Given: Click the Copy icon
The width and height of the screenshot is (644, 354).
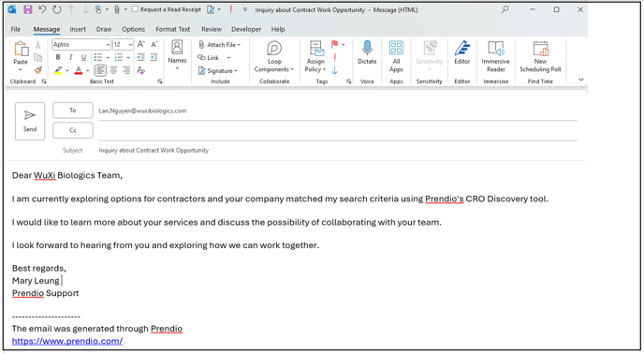Looking at the screenshot, I should 37,57.
